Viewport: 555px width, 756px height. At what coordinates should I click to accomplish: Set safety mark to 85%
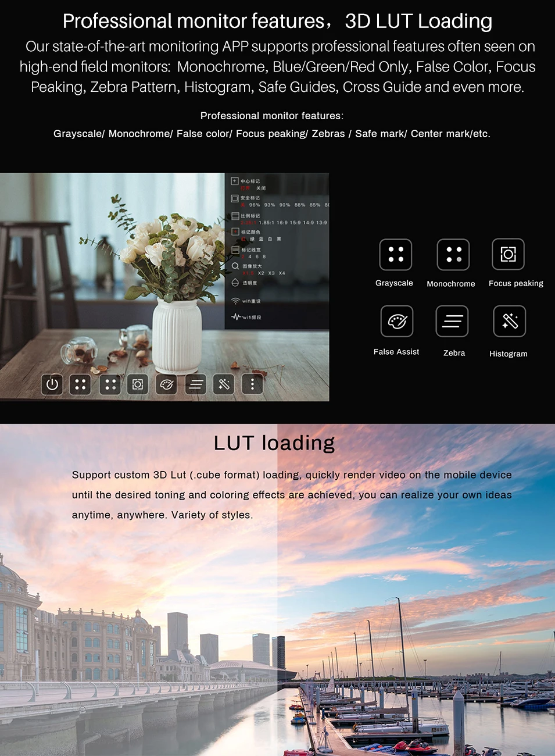tap(315, 205)
